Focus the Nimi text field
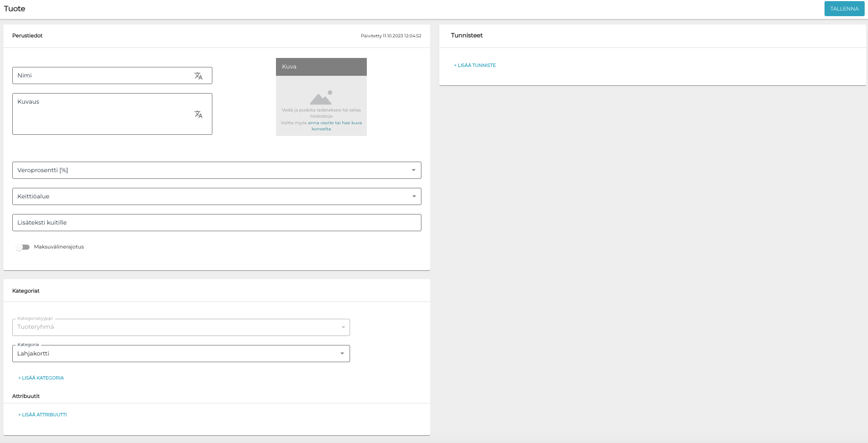Screen dimensions: 868x443 click(x=100, y=76)
